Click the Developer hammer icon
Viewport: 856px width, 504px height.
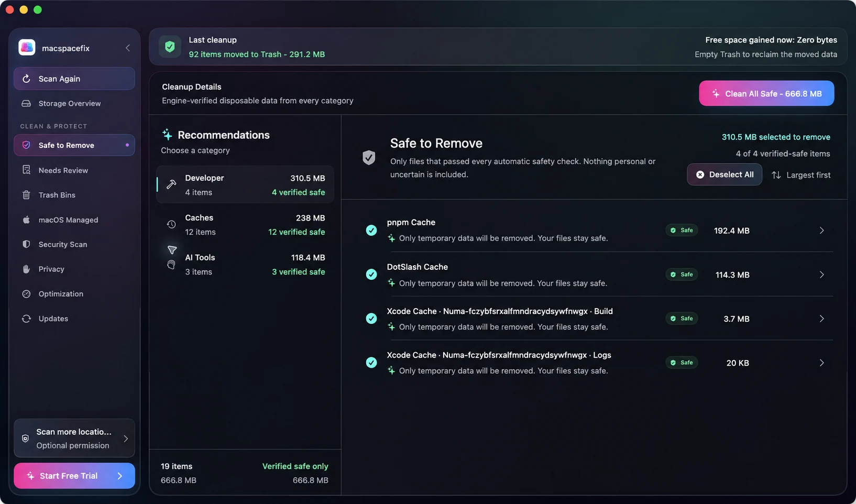coord(171,184)
